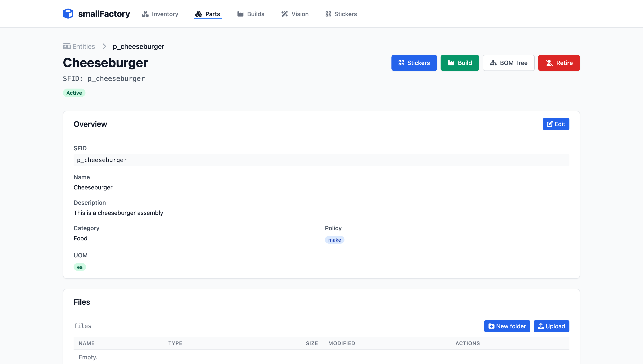This screenshot has width=643, height=364.
Task: Switch to the Builds section
Action: [250, 14]
